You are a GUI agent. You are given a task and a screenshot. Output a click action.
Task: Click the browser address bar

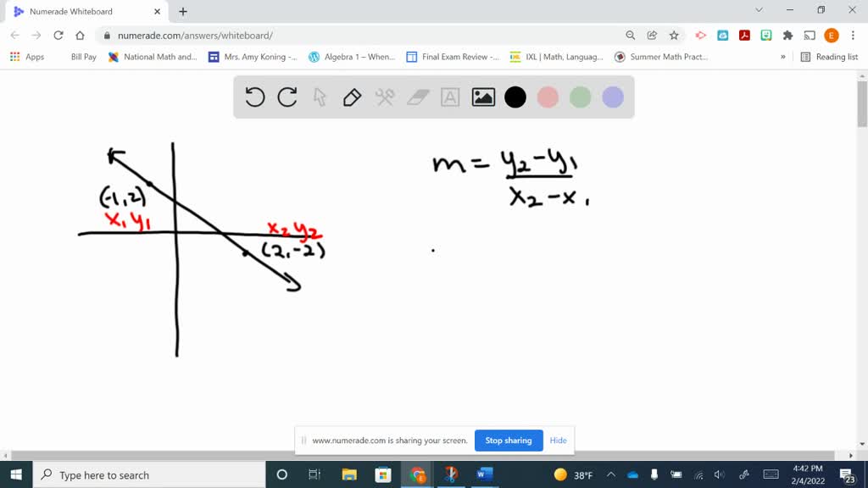click(254, 36)
